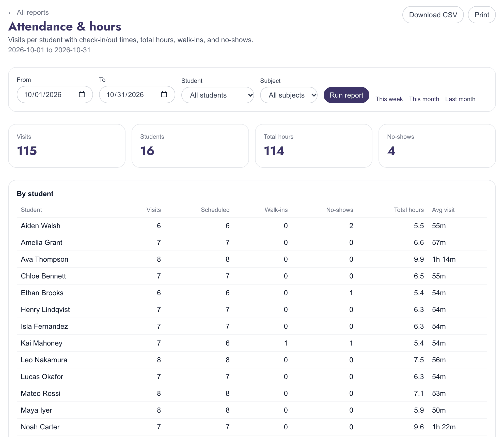Screen dimensions: 504x437
Task: Open the All students dropdown
Action: 218,95
